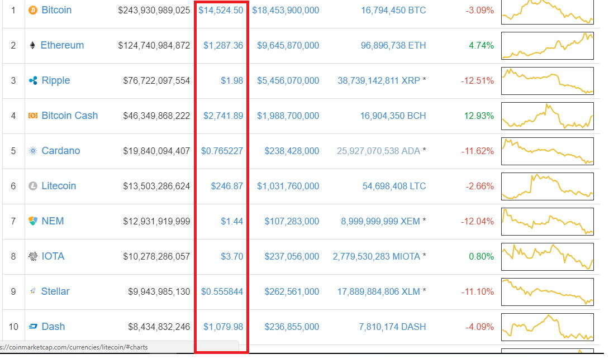Click supply 54,698,408 LTC

(x=394, y=186)
